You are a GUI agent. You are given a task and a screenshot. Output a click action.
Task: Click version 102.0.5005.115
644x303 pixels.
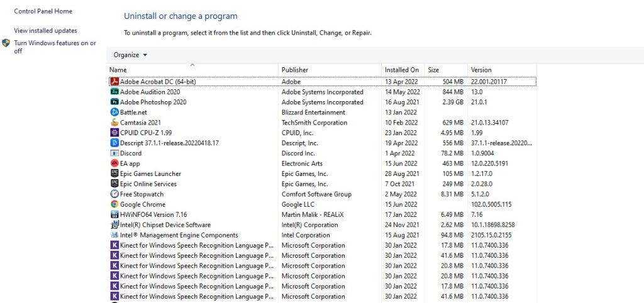point(491,204)
